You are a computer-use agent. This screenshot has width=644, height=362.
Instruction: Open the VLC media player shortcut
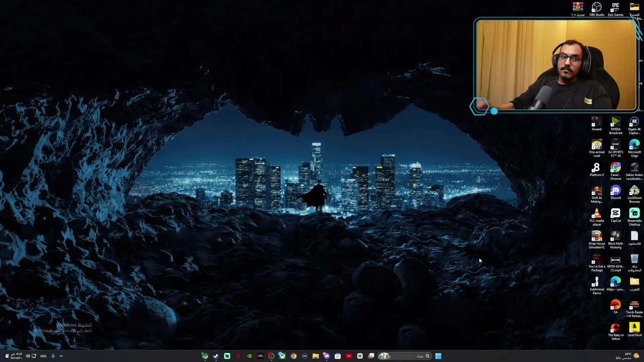597,217
